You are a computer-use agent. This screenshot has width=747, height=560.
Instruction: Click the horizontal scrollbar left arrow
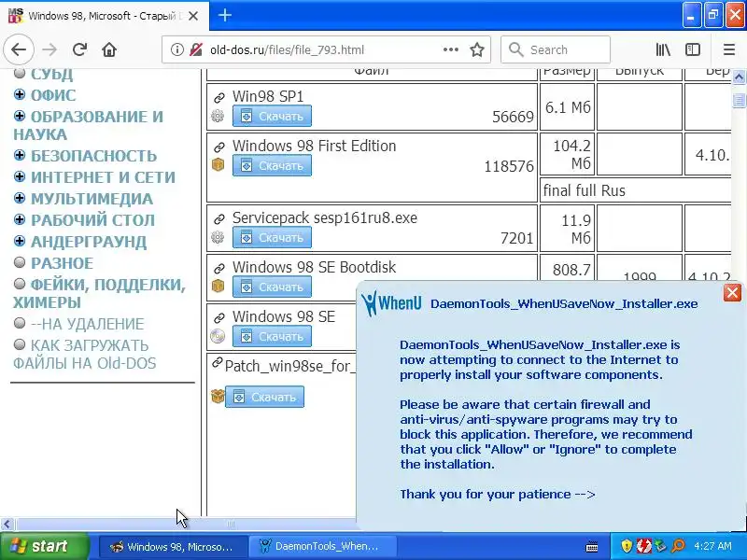[7, 525]
